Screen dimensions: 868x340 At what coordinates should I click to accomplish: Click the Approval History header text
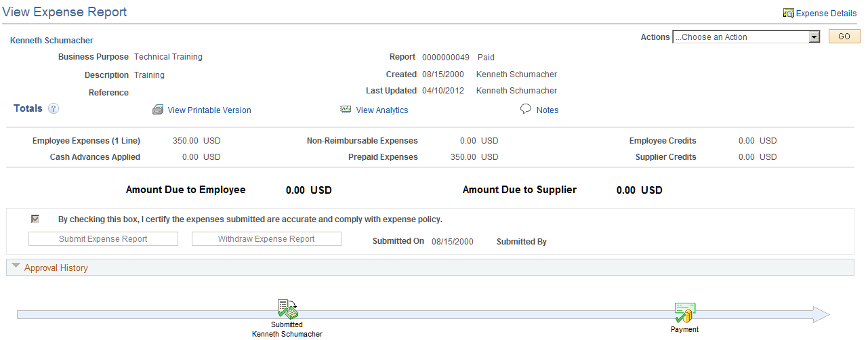click(56, 268)
